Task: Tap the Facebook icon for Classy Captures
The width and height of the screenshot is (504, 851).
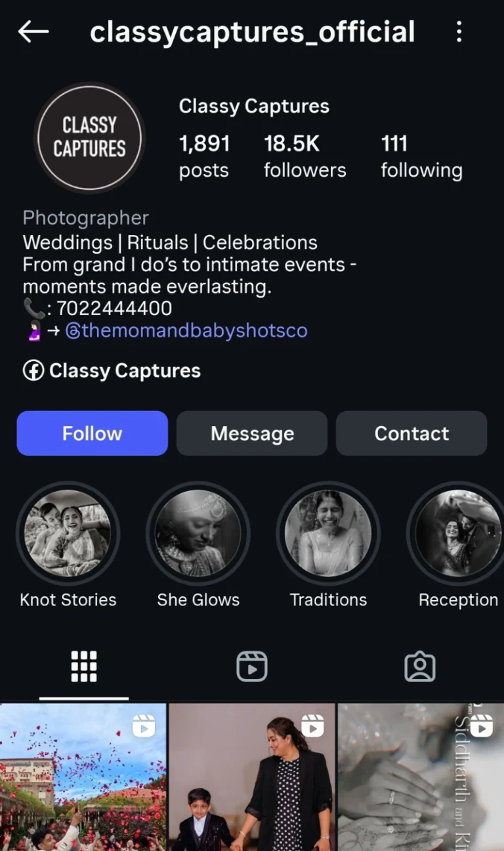Action: point(33,371)
